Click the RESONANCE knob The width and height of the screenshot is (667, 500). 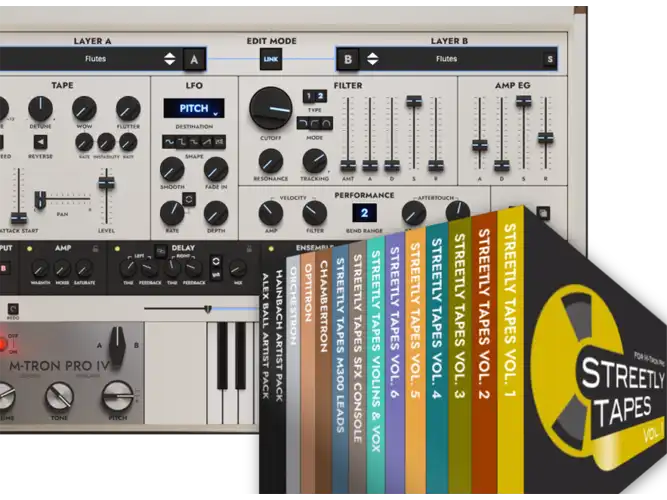pyautogui.click(x=271, y=162)
